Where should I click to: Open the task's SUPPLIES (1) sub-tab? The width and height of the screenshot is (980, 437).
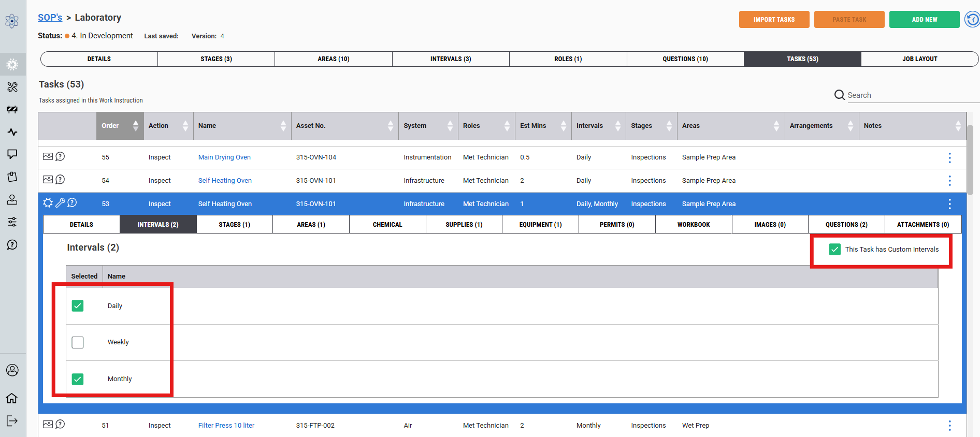[x=464, y=225]
